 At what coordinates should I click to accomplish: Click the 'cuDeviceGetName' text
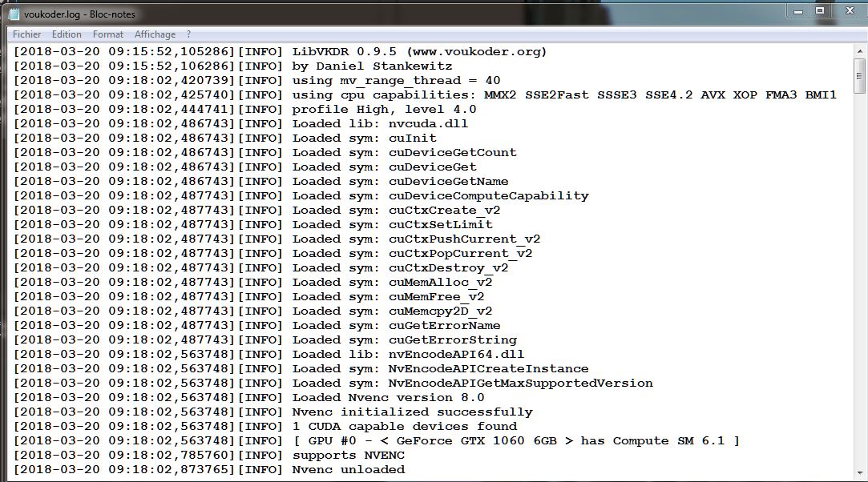click(x=448, y=181)
